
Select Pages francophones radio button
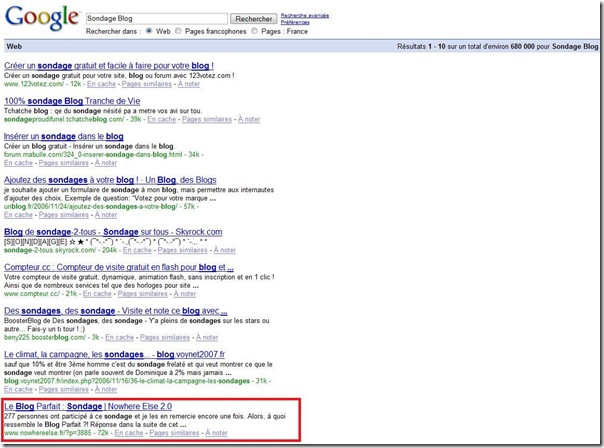coord(178,31)
